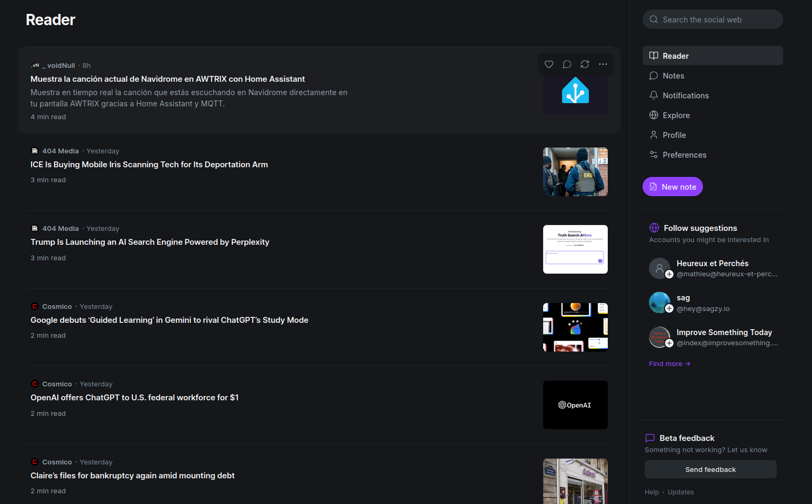Like the Navidrome AWTRIX article
Viewport: 812px width, 504px height.
tap(549, 64)
